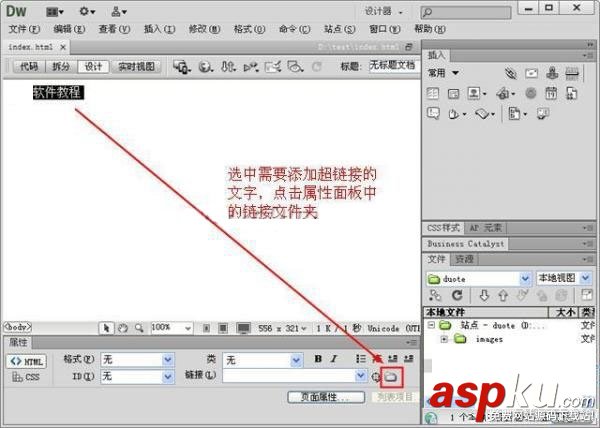Image resolution: width=600 pixels, height=428 pixels.
Task: Switch to the Assets tab in Files panel
Action: pos(464,259)
